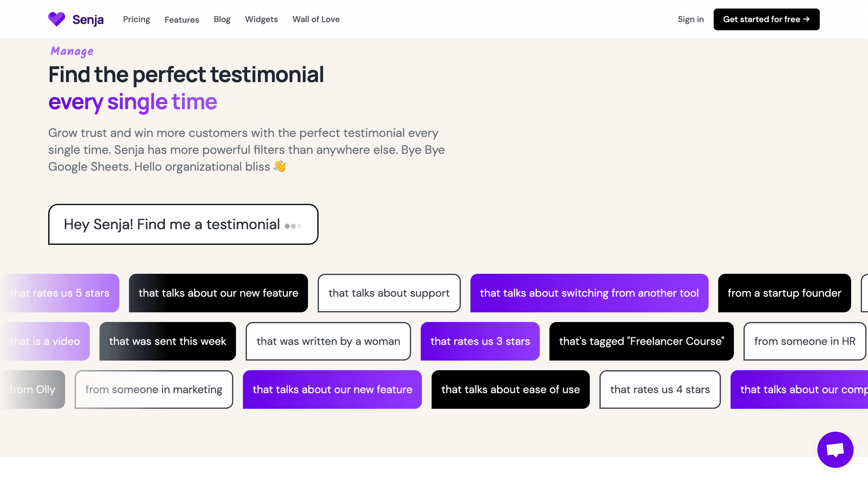This screenshot has height=480, width=868.
Task: Visit the Wall of Love
Action: [316, 19]
